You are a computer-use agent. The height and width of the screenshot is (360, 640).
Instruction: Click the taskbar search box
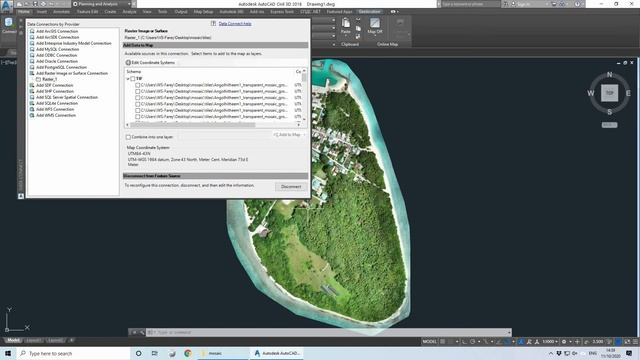[x=73, y=353]
